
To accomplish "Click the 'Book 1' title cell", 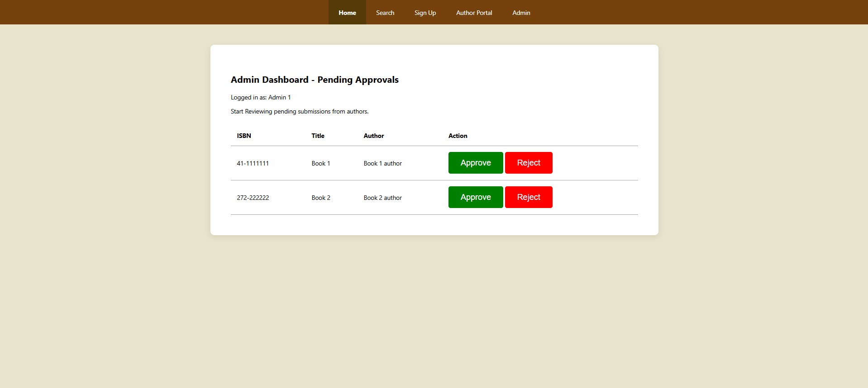I will click(x=320, y=163).
